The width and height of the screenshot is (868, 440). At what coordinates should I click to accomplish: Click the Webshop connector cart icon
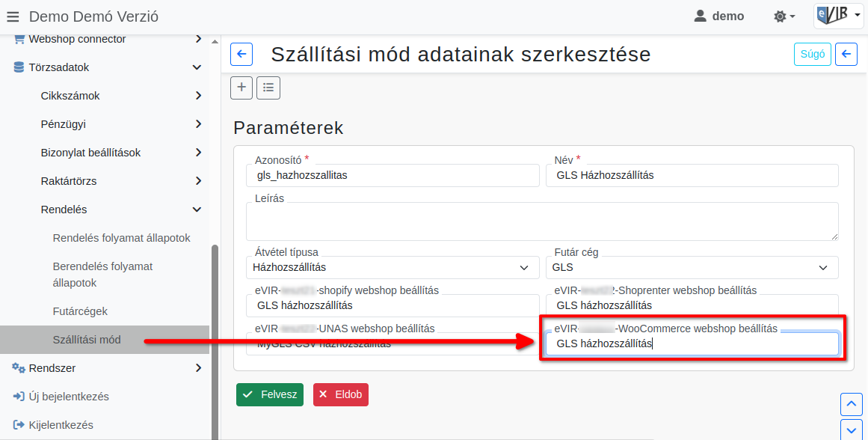(x=19, y=39)
